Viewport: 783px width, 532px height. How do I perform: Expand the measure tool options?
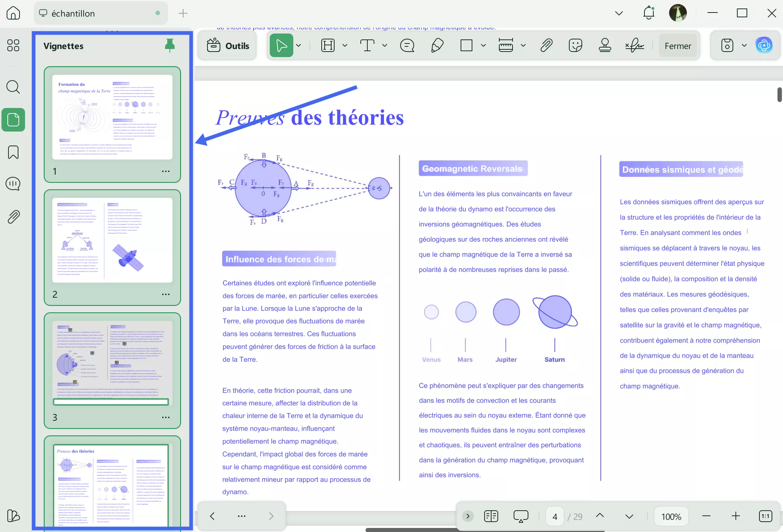pos(524,45)
